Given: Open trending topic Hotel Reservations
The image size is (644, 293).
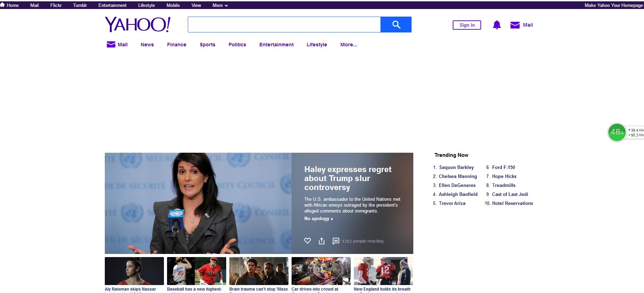Looking at the screenshot, I should coord(513,203).
